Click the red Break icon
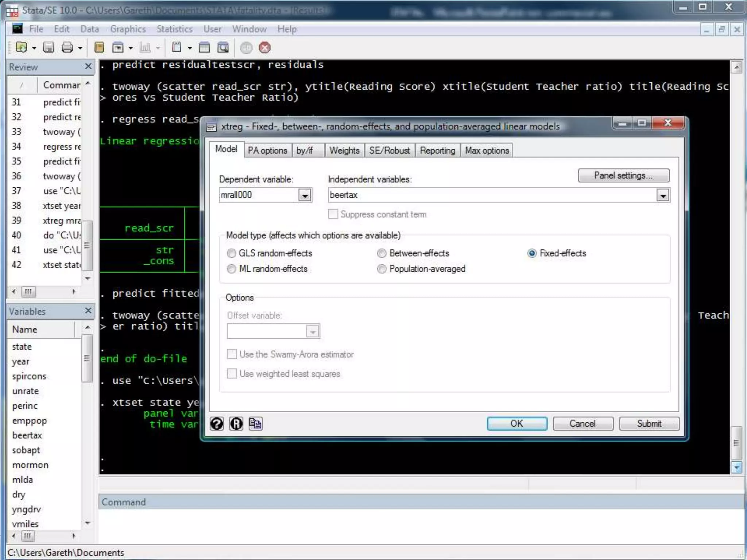 click(265, 48)
